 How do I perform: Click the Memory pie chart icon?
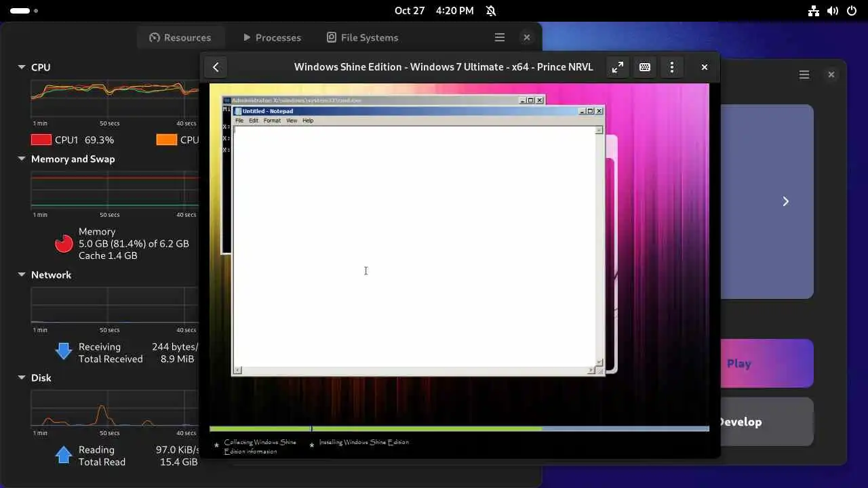(64, 243)
